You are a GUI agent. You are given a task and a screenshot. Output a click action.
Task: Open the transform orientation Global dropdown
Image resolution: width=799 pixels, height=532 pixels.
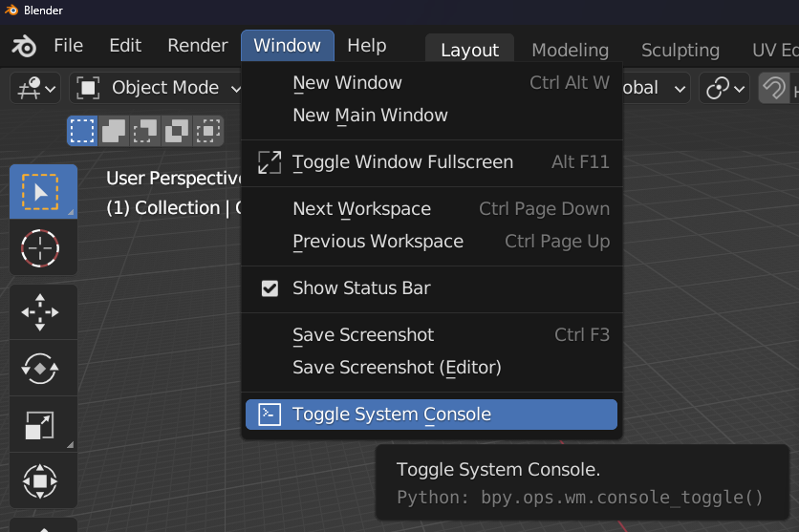(x=656, y=88)
